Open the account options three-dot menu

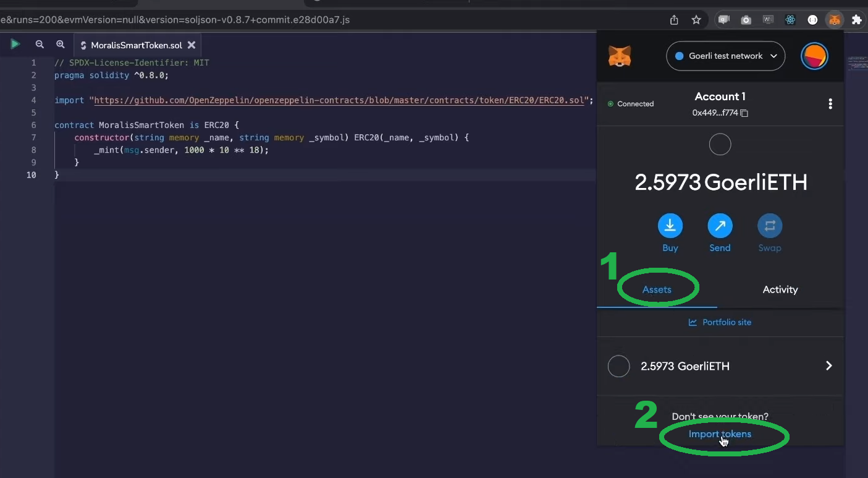[830, 104]
